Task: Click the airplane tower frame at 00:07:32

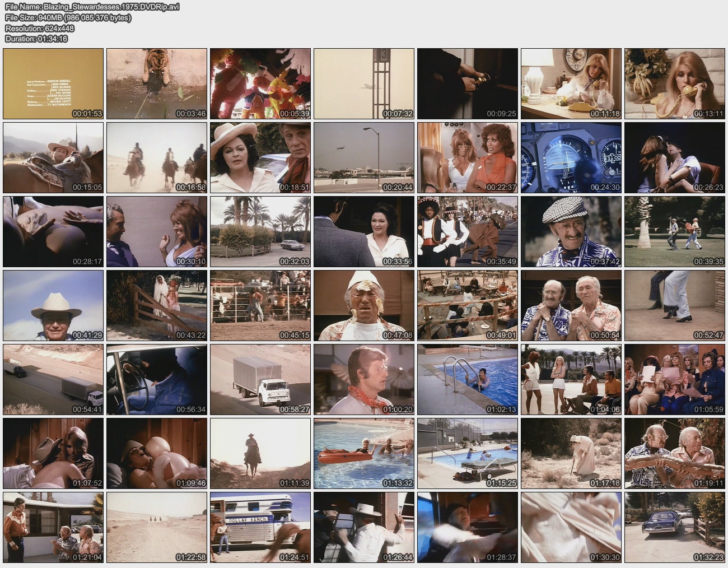Action: pos(364,83)
